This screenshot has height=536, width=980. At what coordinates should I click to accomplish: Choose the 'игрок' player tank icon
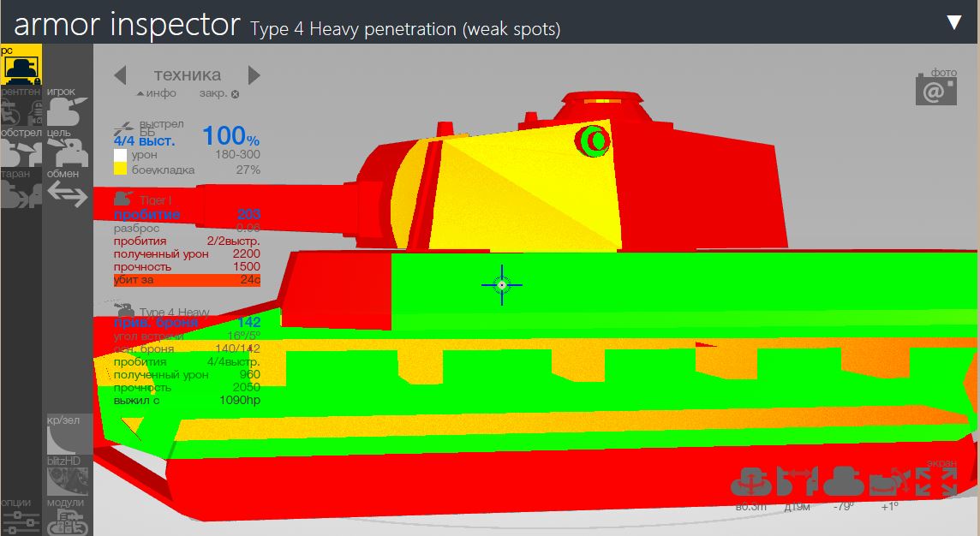(67, 112)
